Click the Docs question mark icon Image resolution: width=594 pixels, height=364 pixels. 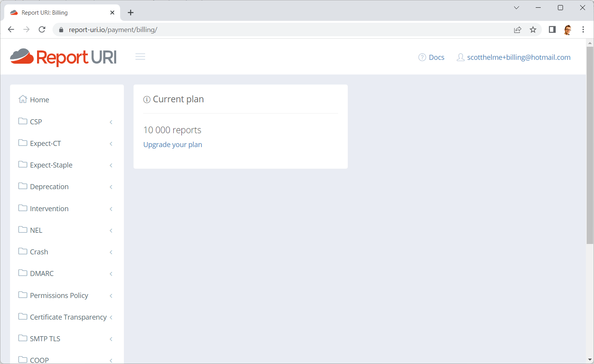[422, 58]
